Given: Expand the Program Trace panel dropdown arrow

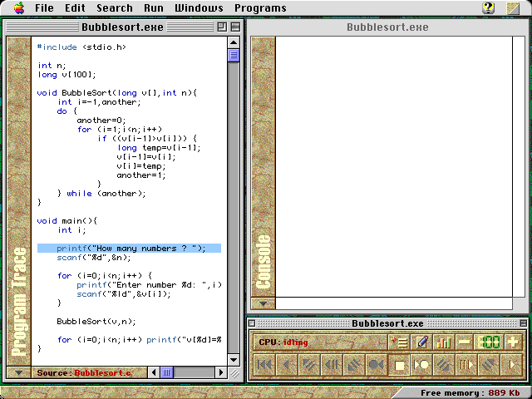Looking at the screenshot, I should pyautogui.click(x=19, y=372).
